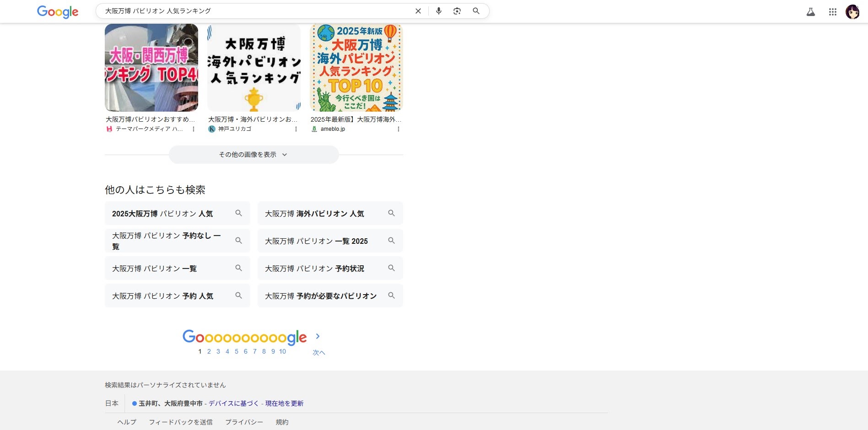The height and width of the screenshot is (430, 868).
Task: Open Google Lens image search
Action: coord(457,11)
